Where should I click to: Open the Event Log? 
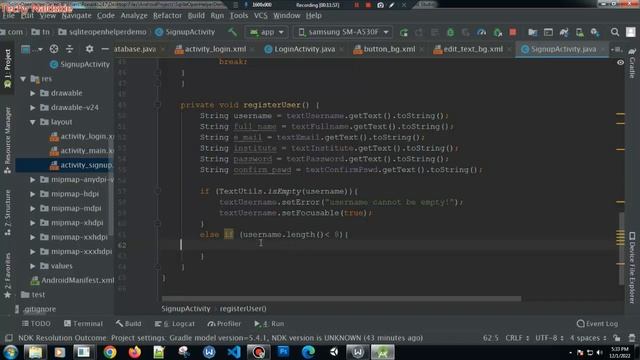pyautogui.click(x=597, y=324)
